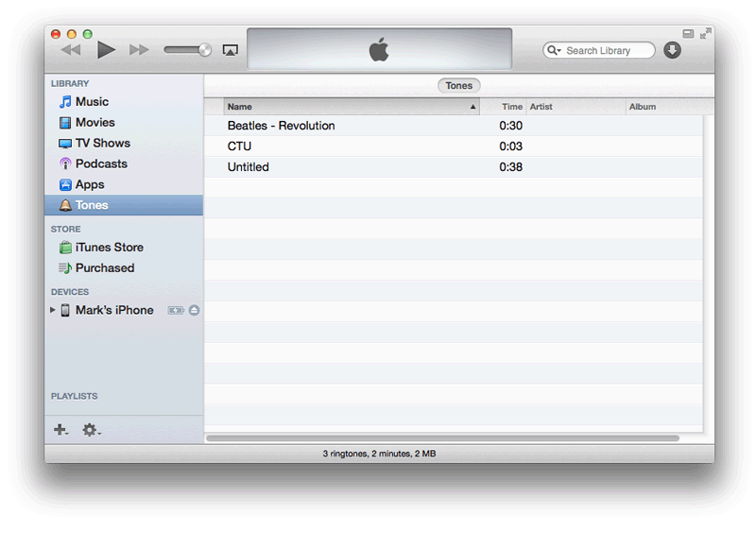Open the Music library
This screenshot has width=756, height=533.
pyautogui.click(x=92, y=102)
